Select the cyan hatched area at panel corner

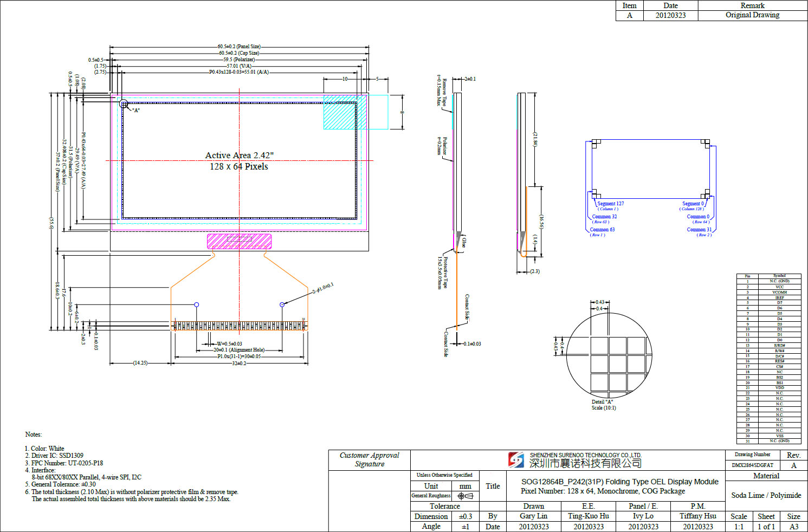pos(345,112)
